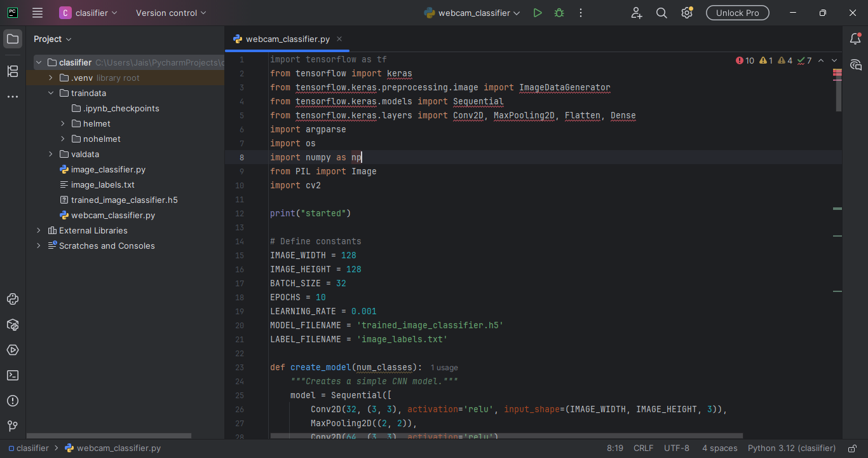Open the Problems tool window
Screen dimensions: 868x458
[13, 401]
